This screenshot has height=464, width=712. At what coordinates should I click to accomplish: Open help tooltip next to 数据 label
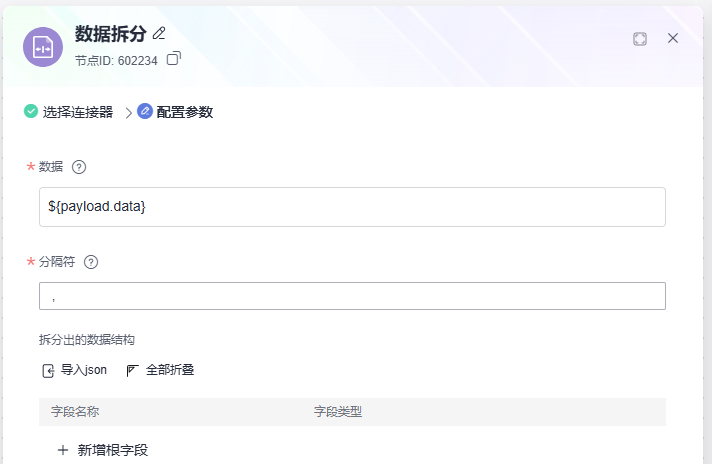[x=79, y=167]
